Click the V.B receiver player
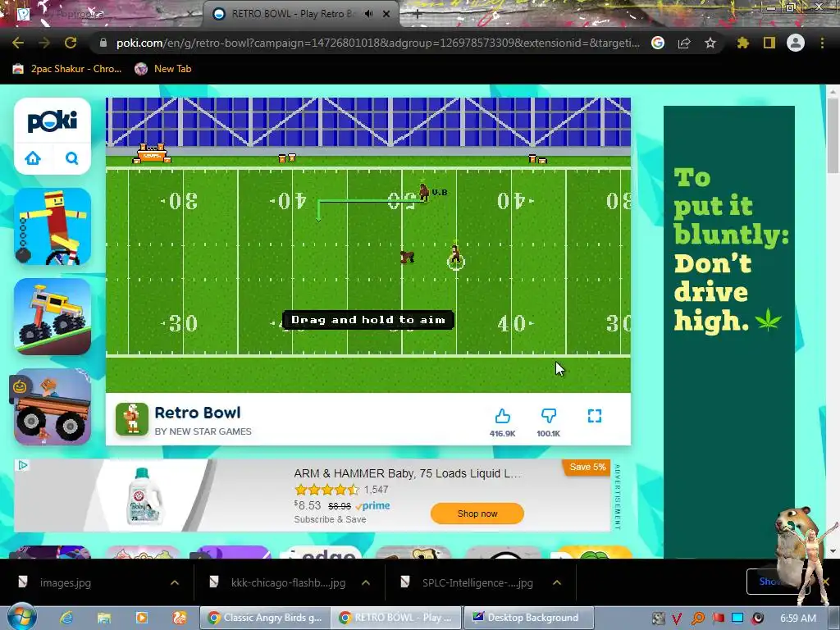Viewport: 840px width, 630px height. 424,191
